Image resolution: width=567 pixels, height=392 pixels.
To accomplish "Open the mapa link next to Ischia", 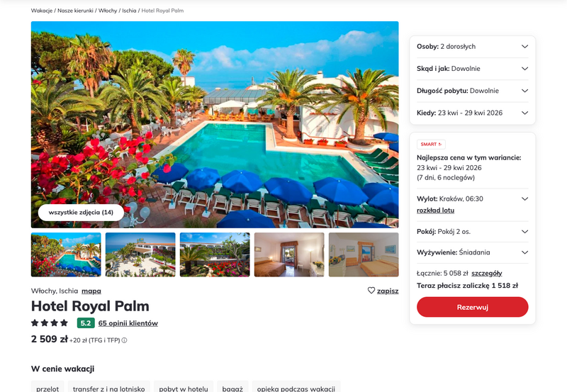I will click(x=91, y=291).
